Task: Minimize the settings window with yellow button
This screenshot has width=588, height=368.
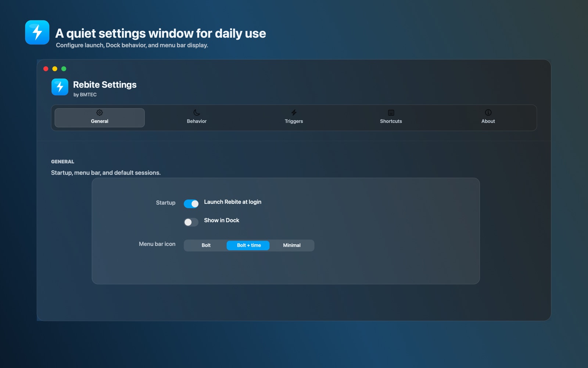Action: pos(55,69)
